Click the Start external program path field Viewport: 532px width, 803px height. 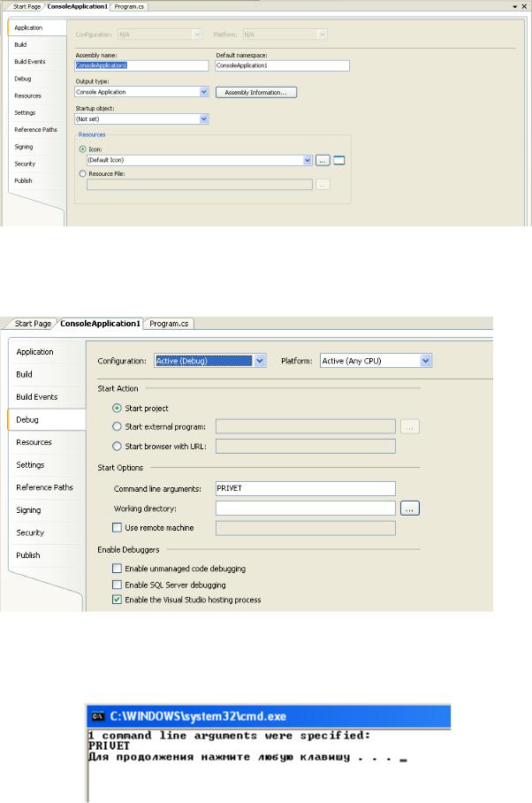306,426
